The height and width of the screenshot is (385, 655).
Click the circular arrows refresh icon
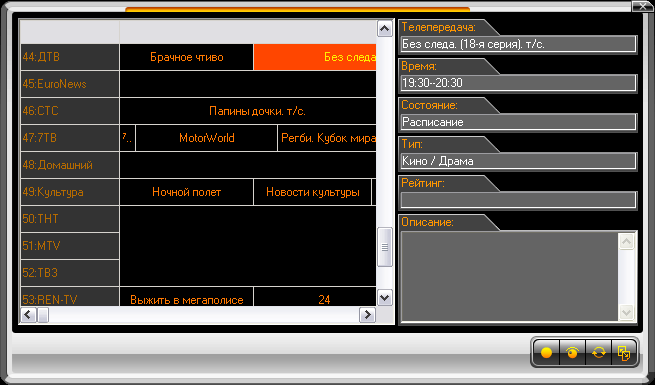598,353
